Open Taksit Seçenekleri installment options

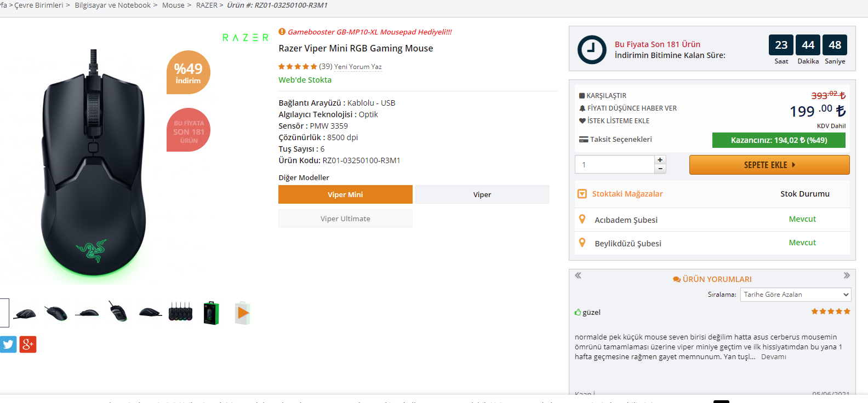621,140
